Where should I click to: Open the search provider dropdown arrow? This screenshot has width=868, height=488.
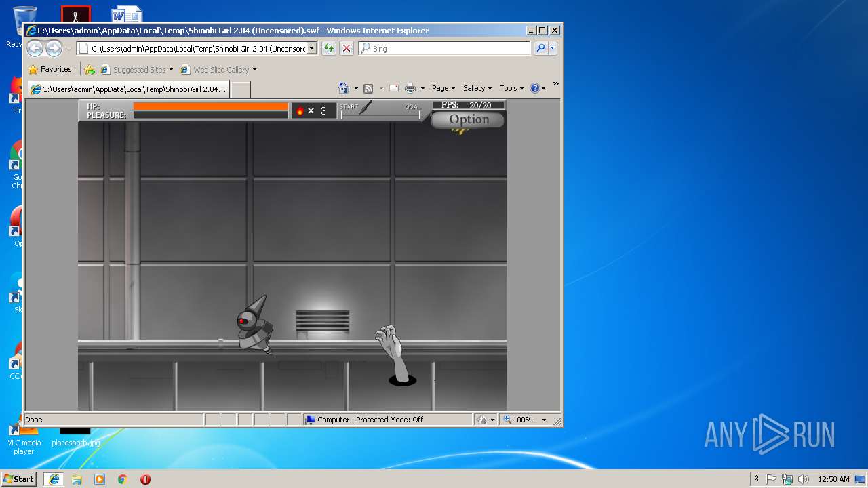(x=553, y=48)
